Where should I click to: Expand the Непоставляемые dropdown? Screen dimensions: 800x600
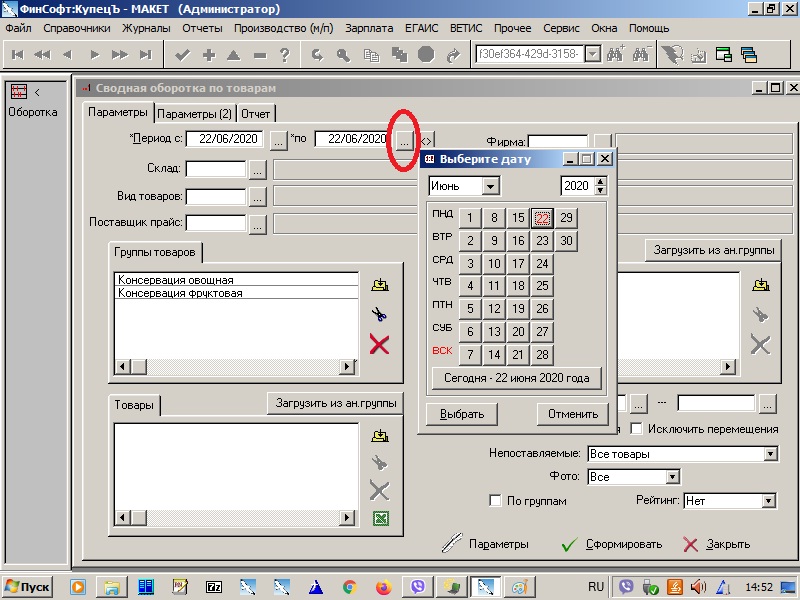tap(771, 454)
